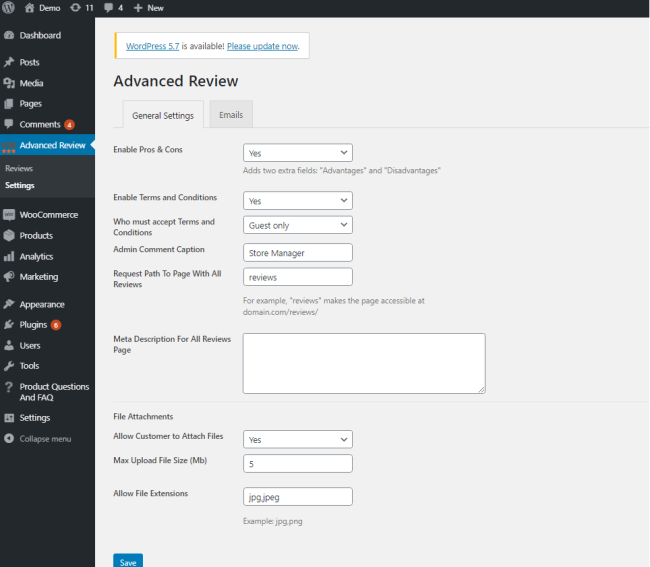Viewport: 650px width, 567px height.
Task: Click the Pages icon in sidebar
Action: click(x=9, y=104)
